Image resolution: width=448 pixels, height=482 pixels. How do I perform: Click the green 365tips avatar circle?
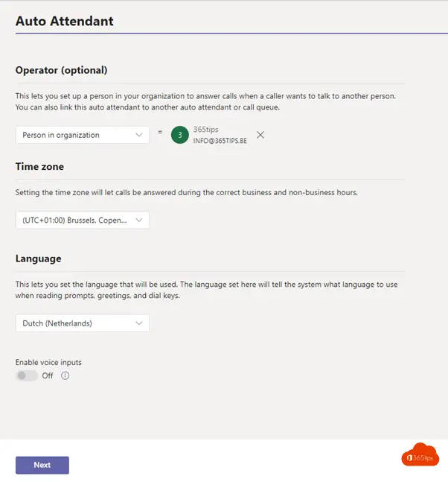(x=180, y=135)
